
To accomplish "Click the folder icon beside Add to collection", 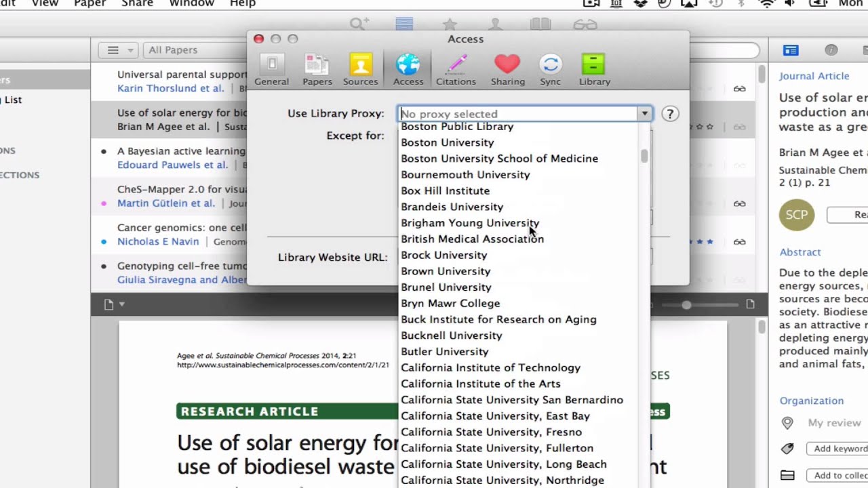I will point(787,475).
